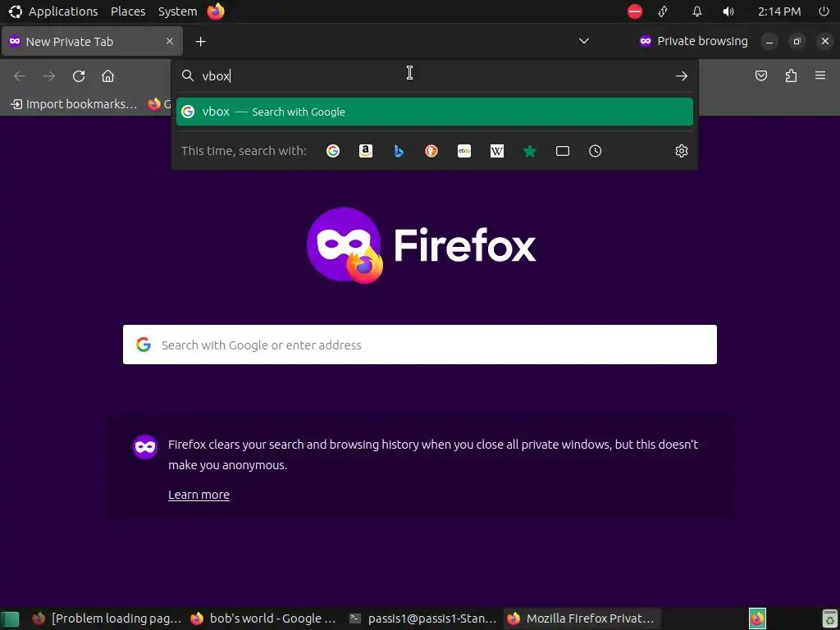Image resolution: width=840 pixels, height=630 pixels.
Task: Search with Bing one-off icon
Action: (x=399, y=151)
